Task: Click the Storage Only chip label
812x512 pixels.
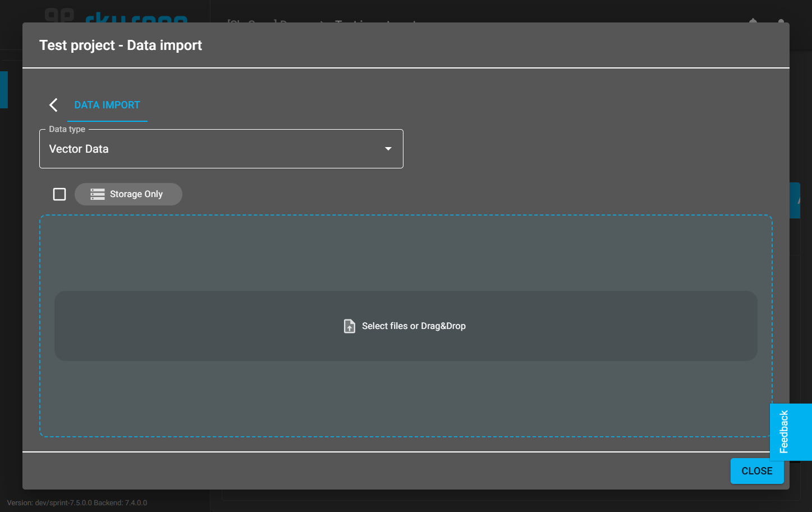Action: pos(129,194)
